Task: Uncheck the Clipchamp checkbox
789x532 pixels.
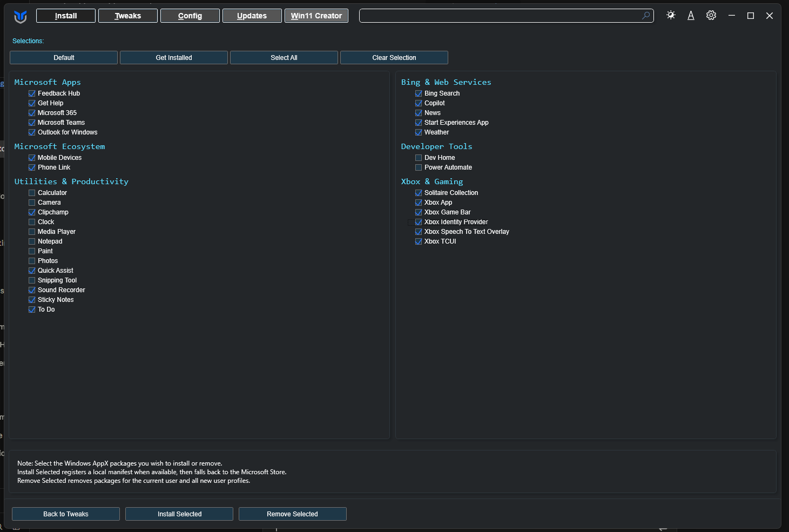Action: 32,212
